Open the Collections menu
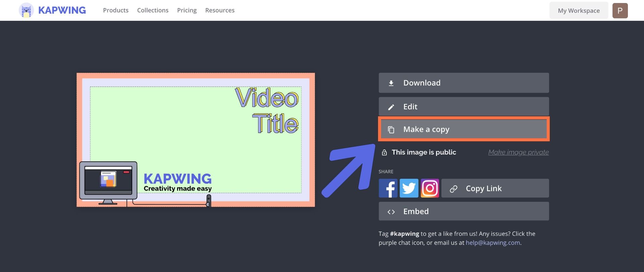Viewport: 644px width, 272px height. 153,10
